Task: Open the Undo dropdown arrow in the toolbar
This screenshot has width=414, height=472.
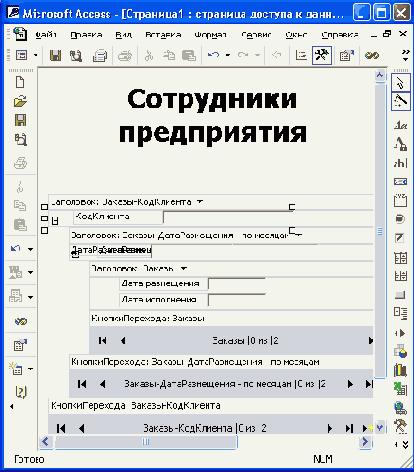Action: tap(228, 55)
